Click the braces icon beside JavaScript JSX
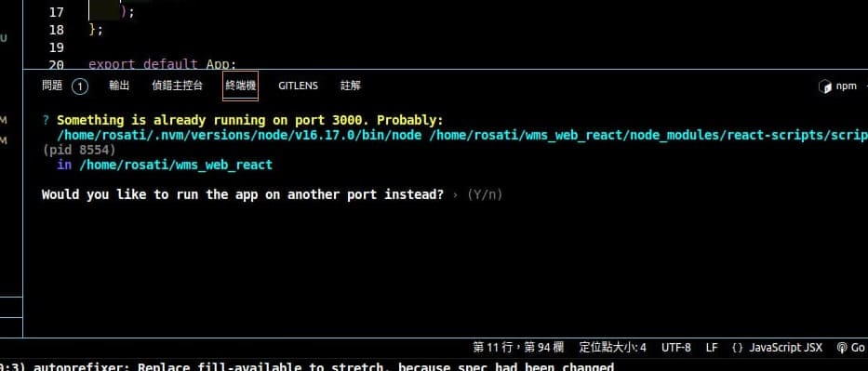This screenshot has width=868, height=371. 738,348
